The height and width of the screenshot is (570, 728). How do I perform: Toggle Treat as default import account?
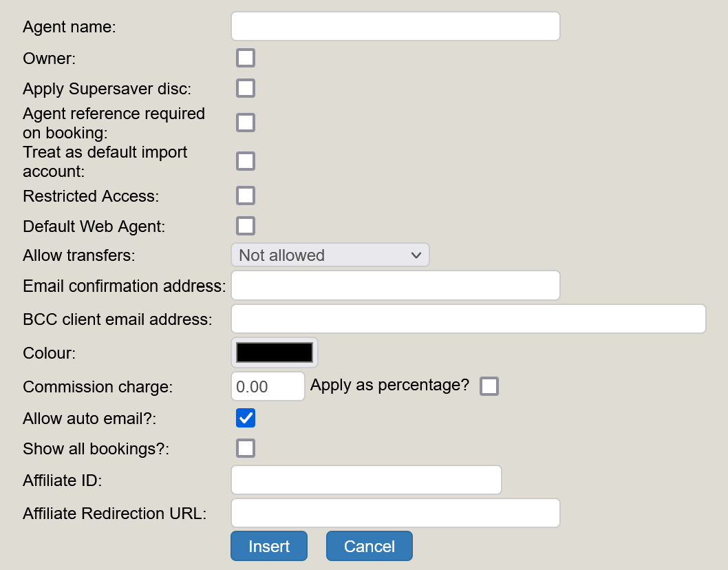[246, 161]
